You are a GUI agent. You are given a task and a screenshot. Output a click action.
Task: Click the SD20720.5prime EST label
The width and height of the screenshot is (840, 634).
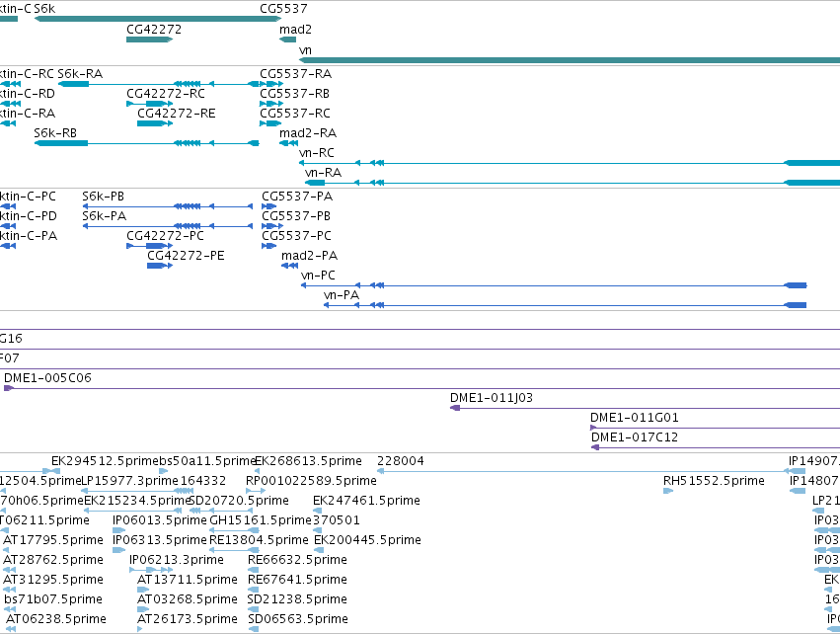239,501
